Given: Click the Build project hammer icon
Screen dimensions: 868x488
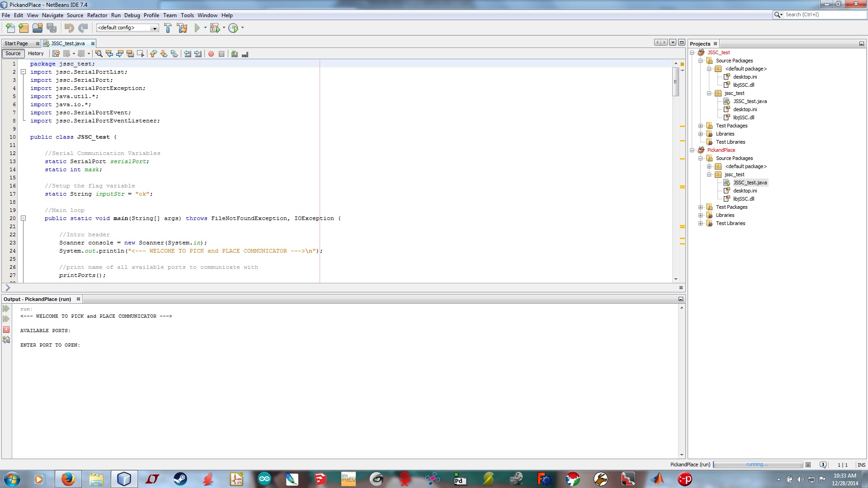Looking at the screenshot, I should 168,28.
